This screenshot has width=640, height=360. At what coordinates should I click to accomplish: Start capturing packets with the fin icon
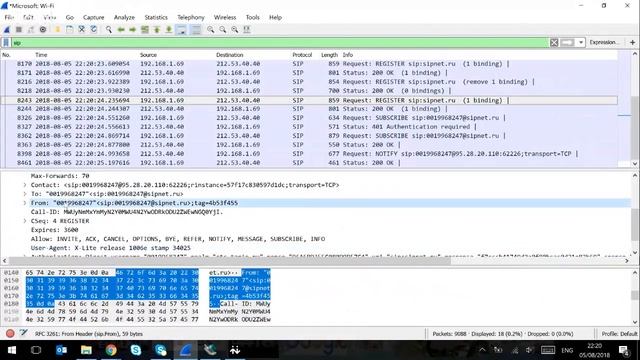coord(7,29)
